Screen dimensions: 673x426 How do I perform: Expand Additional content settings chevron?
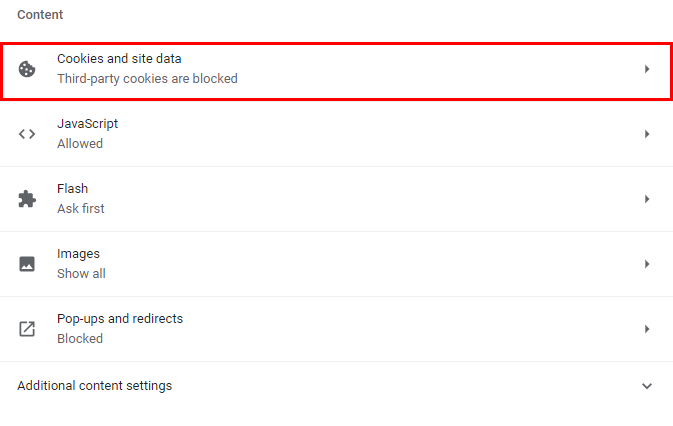pos(647,386)
